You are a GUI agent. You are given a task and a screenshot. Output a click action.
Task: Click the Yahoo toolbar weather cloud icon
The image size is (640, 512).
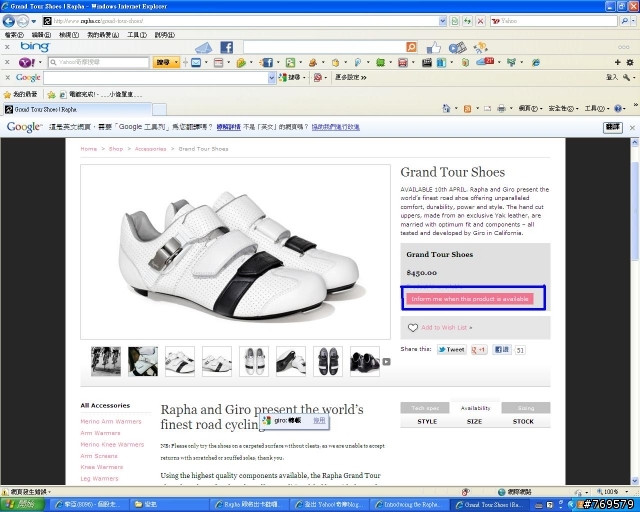(485, 62)
